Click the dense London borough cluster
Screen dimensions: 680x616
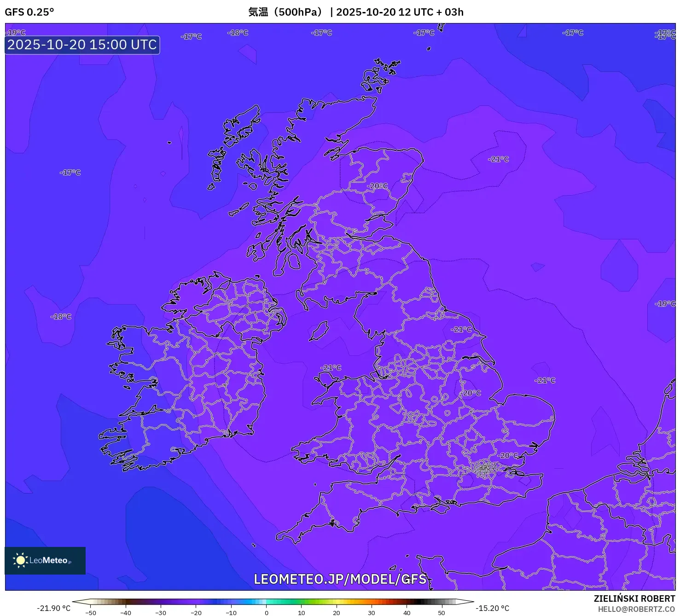(x=484, y=469)
